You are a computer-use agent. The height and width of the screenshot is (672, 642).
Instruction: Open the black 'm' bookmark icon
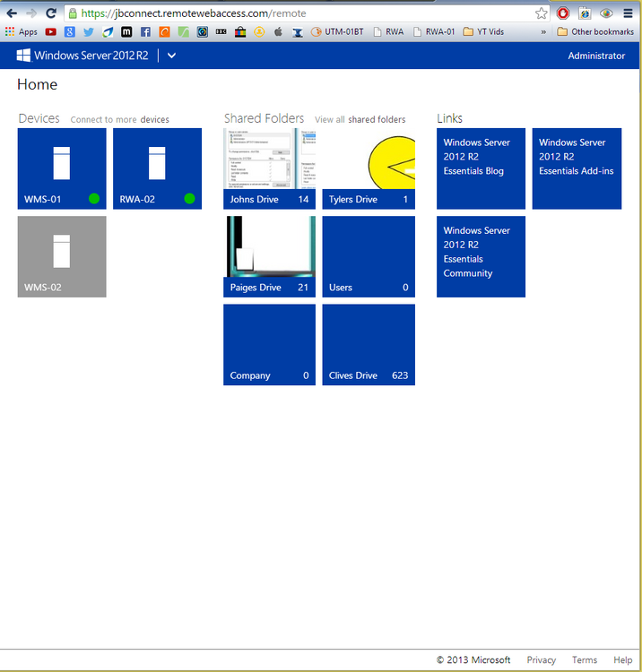pyautogui.click(x=126, y=31)
